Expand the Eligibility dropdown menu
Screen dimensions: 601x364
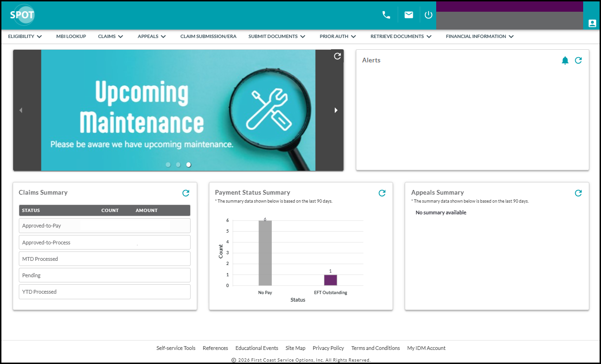[25, 37]
